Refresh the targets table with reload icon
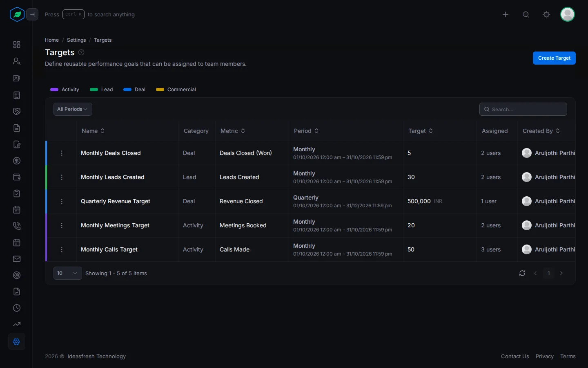 pos(522,273)
